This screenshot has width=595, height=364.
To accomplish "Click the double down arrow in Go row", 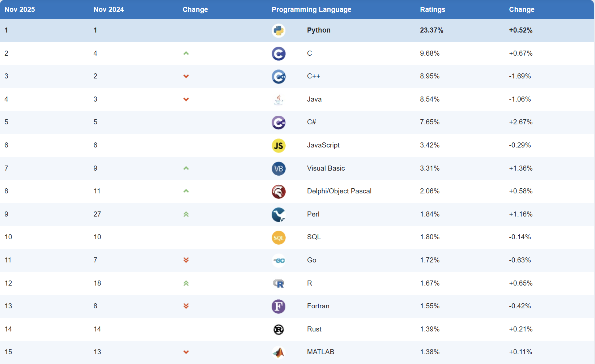I will pyautogui.click(x=186, y=260).
